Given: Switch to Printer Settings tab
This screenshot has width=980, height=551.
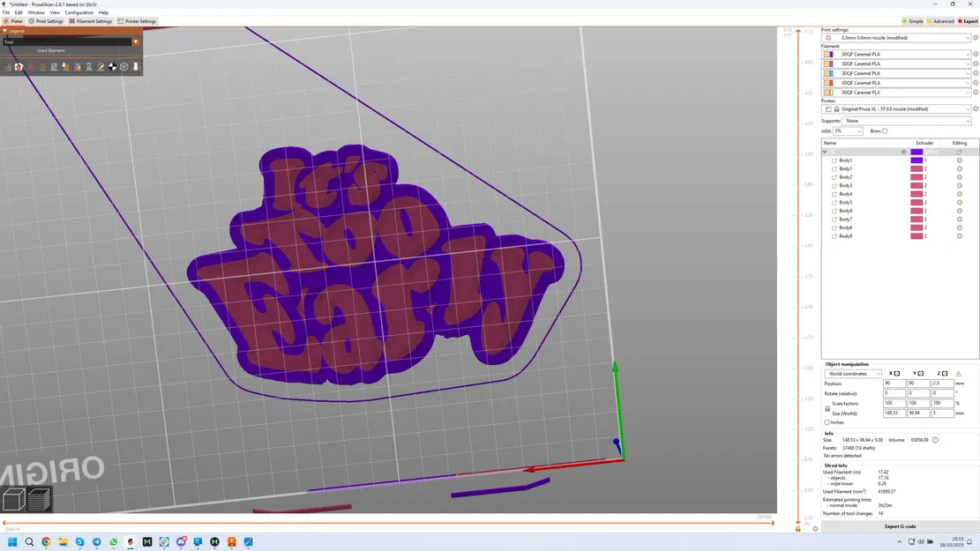Looking at the screenshot, I should coord(137,21).
